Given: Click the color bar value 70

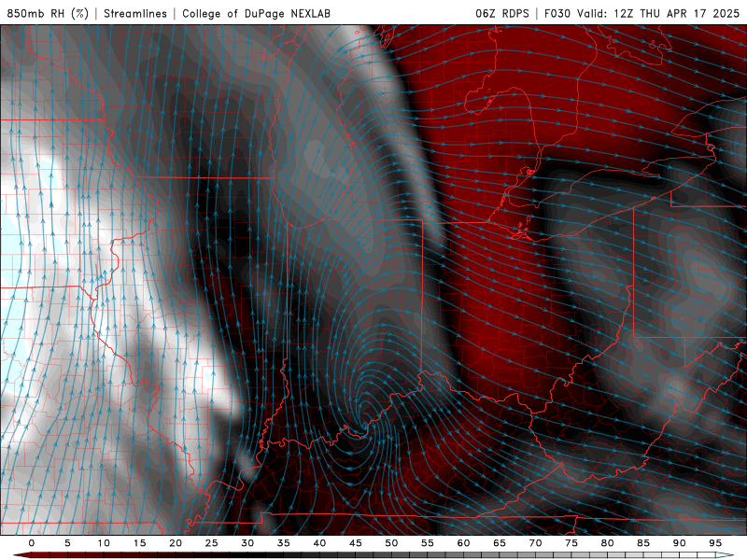Looking at the screenshot, I should pos(535,543).
